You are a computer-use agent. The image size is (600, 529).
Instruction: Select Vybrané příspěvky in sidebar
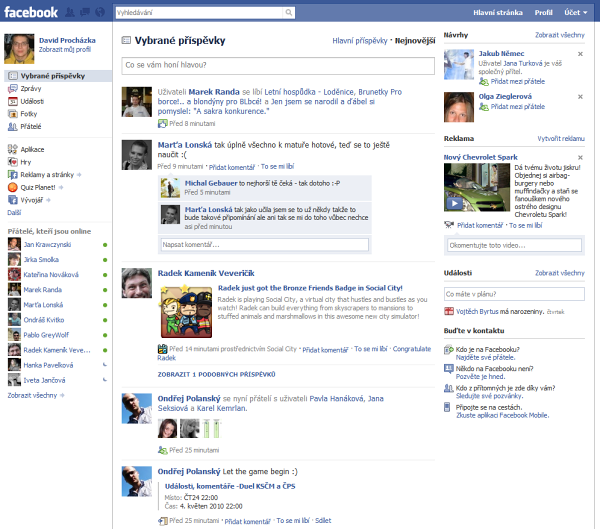(x=58, y=76)
